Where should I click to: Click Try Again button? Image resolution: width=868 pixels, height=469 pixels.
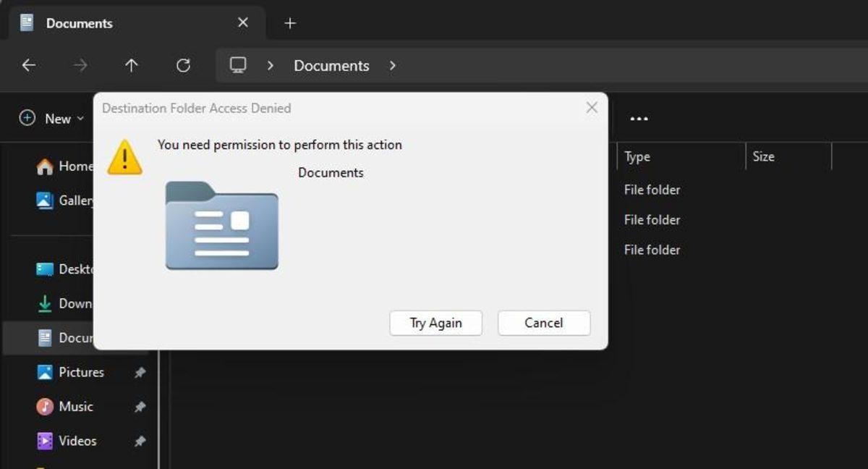(435, 323)
